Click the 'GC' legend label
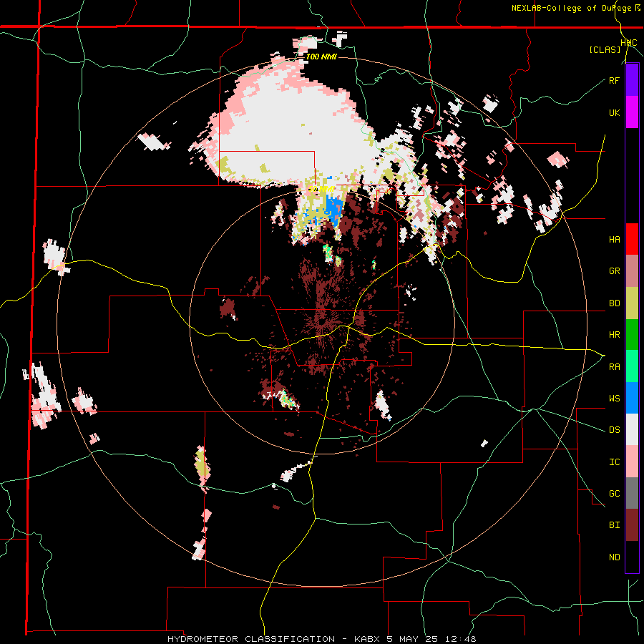644x644 pixels. click(x=614, y=494)
